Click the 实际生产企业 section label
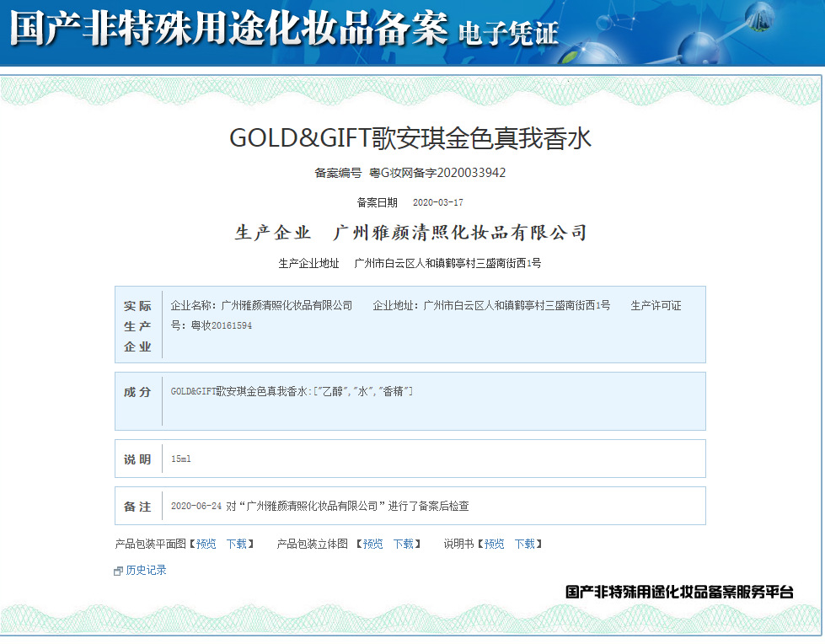Image resolution: width=825 pixels, height=644 pixels. click(138, 326)
